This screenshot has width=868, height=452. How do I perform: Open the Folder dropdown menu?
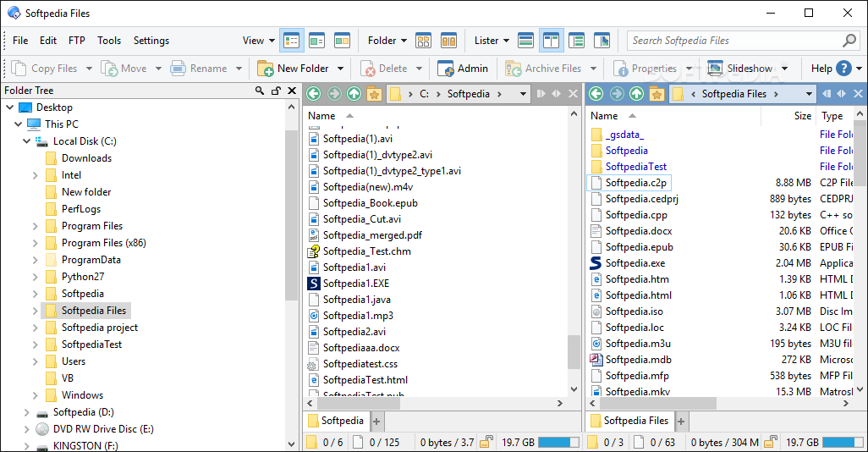387,41
